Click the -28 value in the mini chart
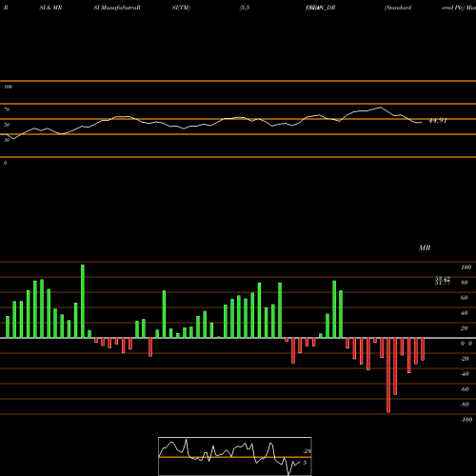The width and height of the screenshot is (476, 476). click(x=307, y=451)
